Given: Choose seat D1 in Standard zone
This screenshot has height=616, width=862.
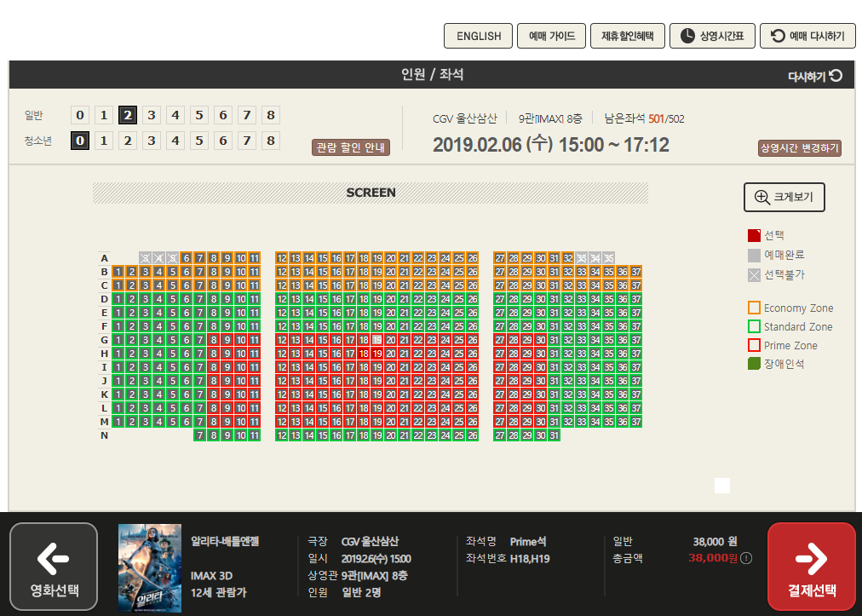Looking at the screenshot, I should [x=118, y=299].
